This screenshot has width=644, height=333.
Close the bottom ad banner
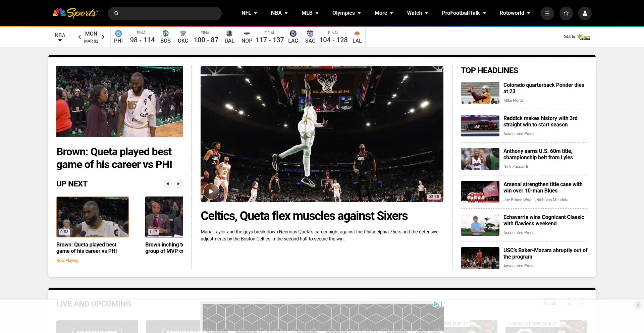pyautogui.click(x=638, y=305)
